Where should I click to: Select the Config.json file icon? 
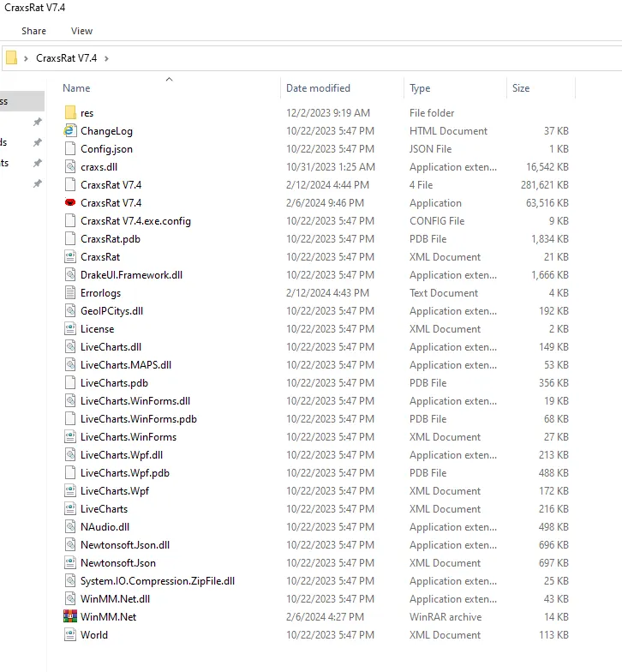[x=70, y=149]
